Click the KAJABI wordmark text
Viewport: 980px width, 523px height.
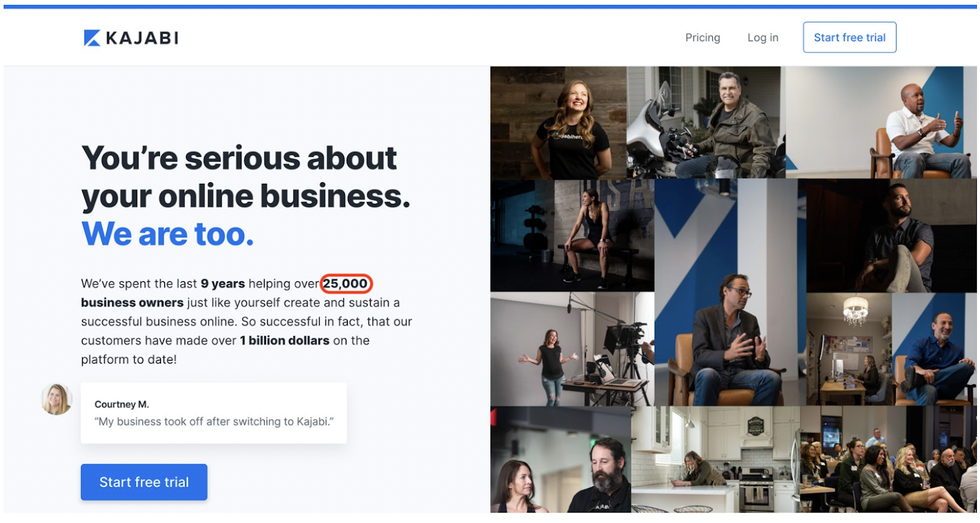click(x=142, y=38)
